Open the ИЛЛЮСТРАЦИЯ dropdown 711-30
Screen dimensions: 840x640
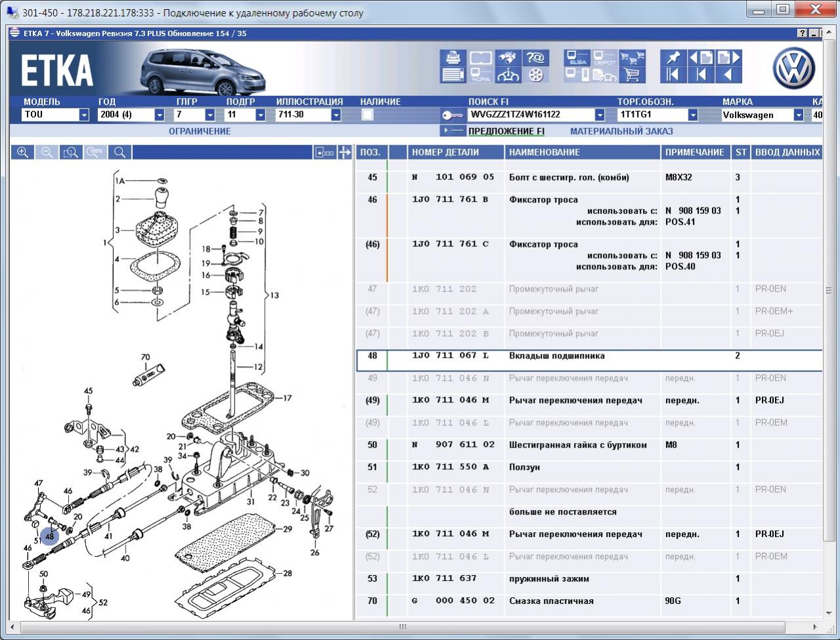pos(336,115)
